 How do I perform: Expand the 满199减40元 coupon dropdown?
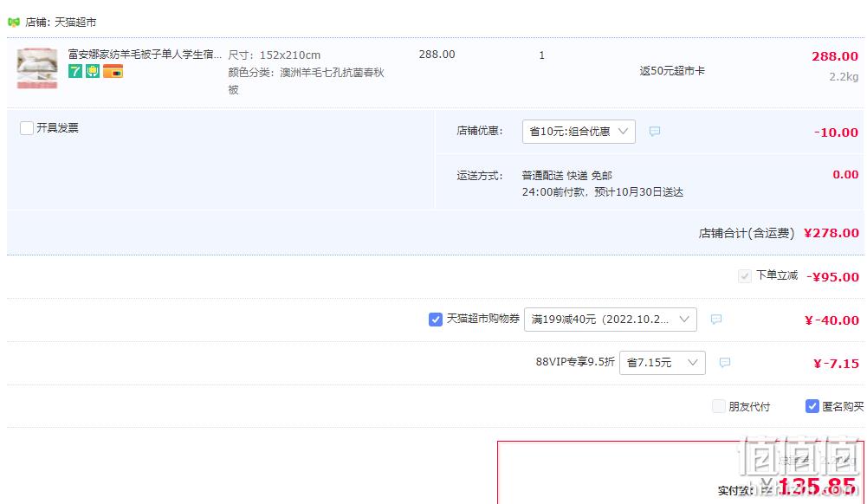611,320
